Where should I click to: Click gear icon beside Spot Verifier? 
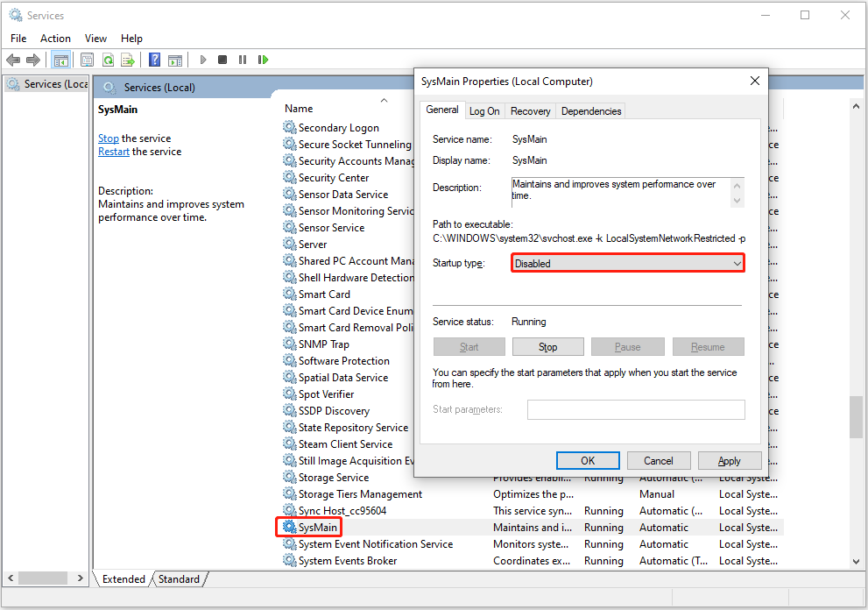[290, 394]
